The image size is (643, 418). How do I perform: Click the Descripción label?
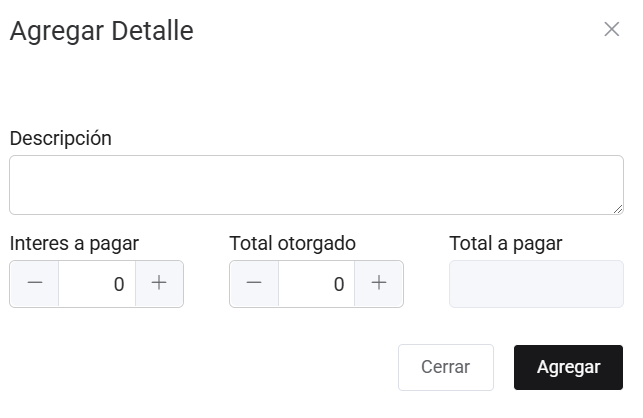[x=61, y=139]
